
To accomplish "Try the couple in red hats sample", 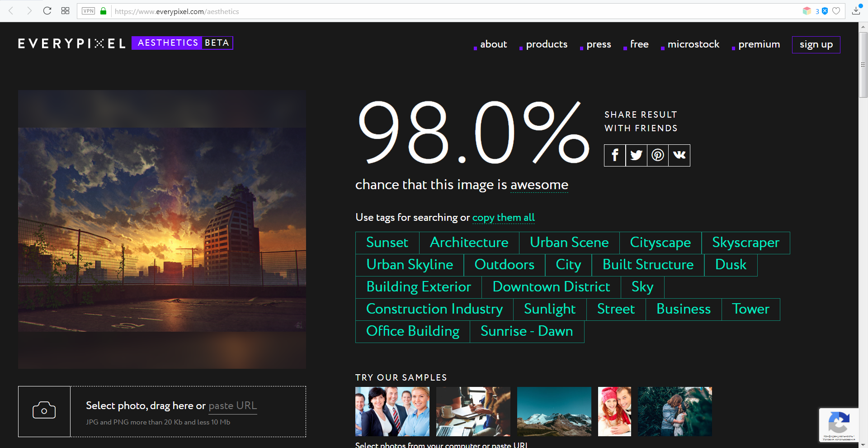I will pos(614,411).
